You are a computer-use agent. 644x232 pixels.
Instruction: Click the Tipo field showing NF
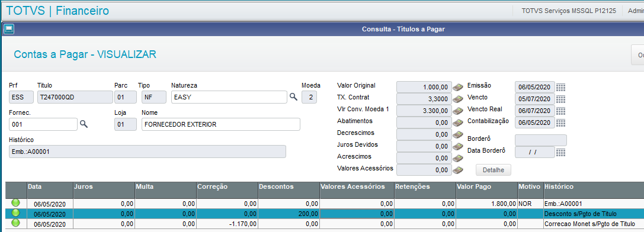tap(154, 97)
